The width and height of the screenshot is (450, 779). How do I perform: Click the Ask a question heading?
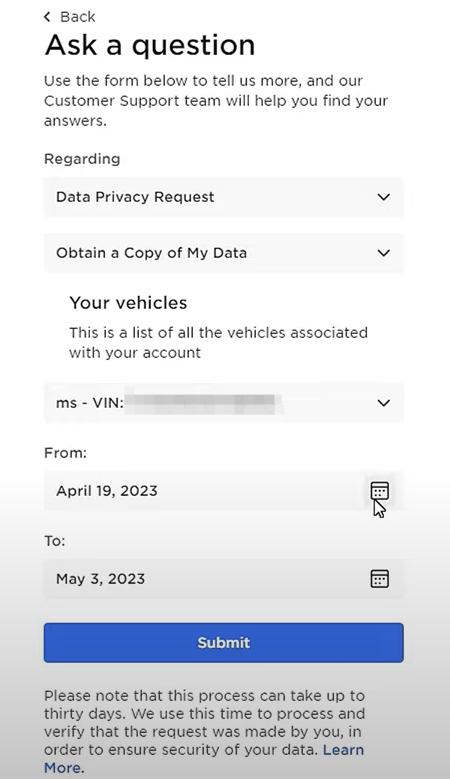click(x=150, y=45)
